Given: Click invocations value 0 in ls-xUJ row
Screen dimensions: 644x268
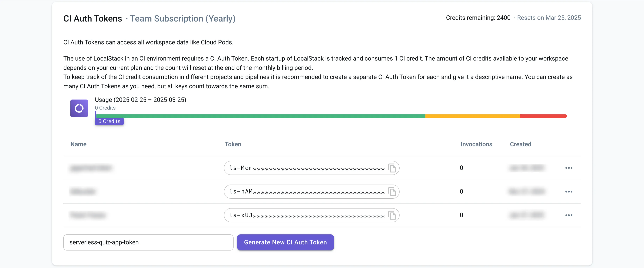Looking at the screenshot, I should coord(461,215).
